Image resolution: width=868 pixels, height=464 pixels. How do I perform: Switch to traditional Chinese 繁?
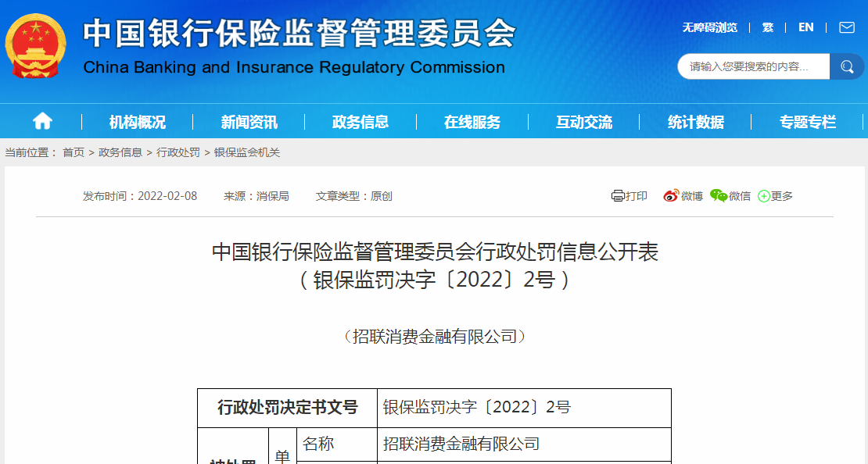767,27
